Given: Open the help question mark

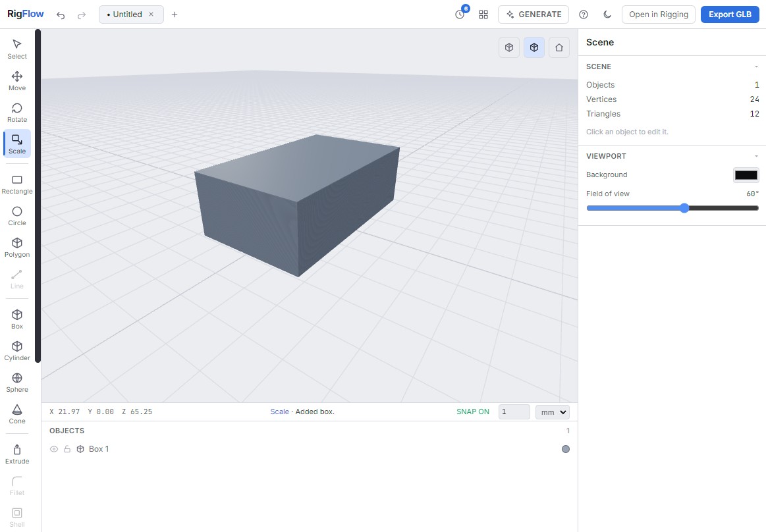Looking at the screenshot, I should tap(584, 14).
